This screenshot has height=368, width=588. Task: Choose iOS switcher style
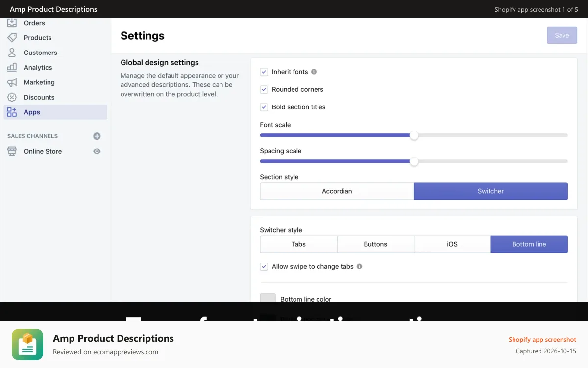pyautogui.click(x=452, y=244)
